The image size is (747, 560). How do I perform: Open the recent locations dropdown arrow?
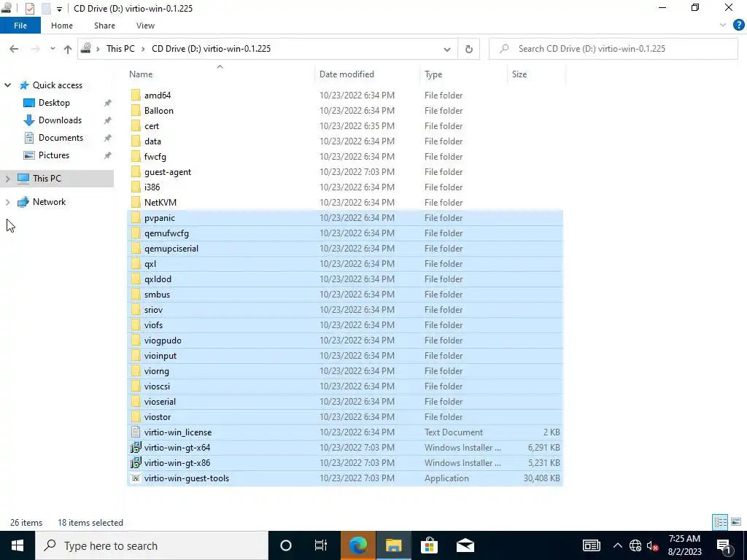(x=53, y=49)
